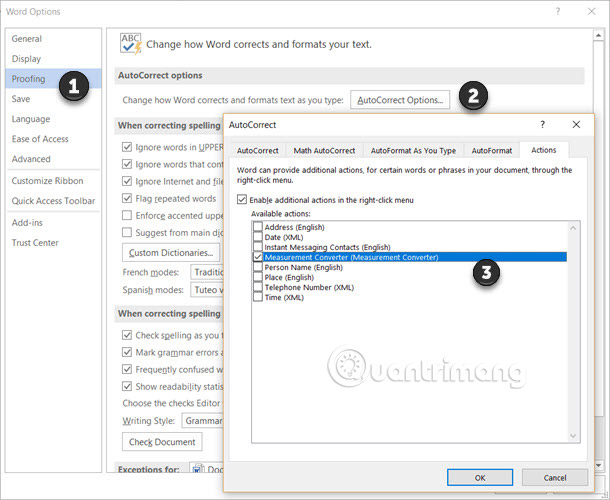Click the ABC proofing checkmark icon
Image resolution: width=610 pixels, height=500 pixels.
pos(130,44)
